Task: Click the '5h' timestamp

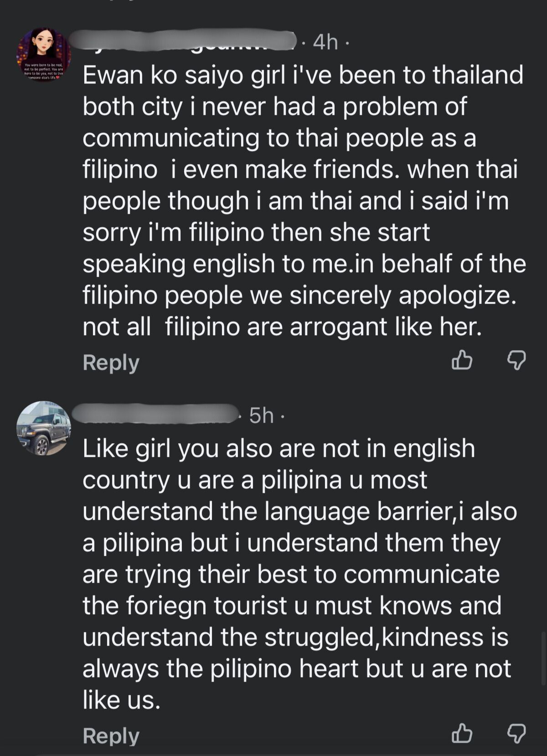Action: click(x=261, y=415)
